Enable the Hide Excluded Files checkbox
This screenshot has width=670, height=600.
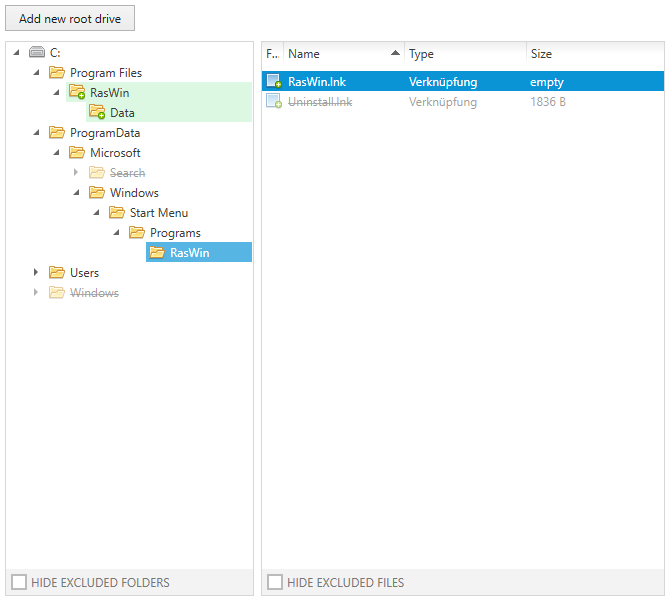(274, 582)
